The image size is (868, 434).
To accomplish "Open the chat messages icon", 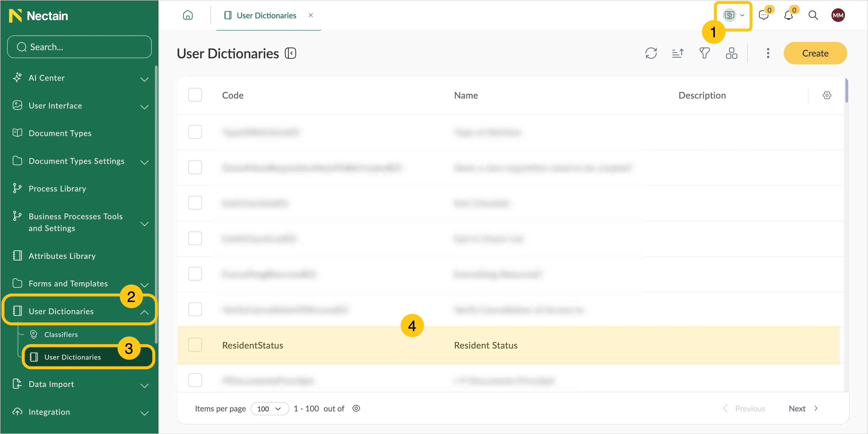I will (x=763, y=15).
